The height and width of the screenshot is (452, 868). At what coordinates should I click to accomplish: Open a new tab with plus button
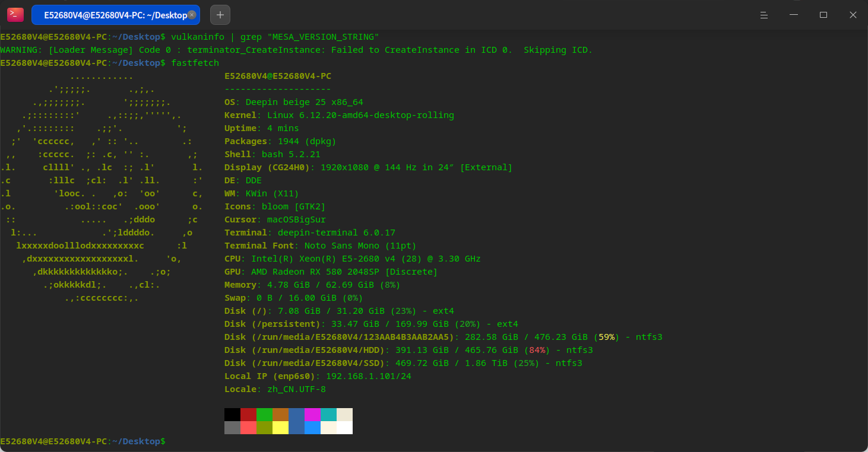pyautogui.click(x=220, y=15)
